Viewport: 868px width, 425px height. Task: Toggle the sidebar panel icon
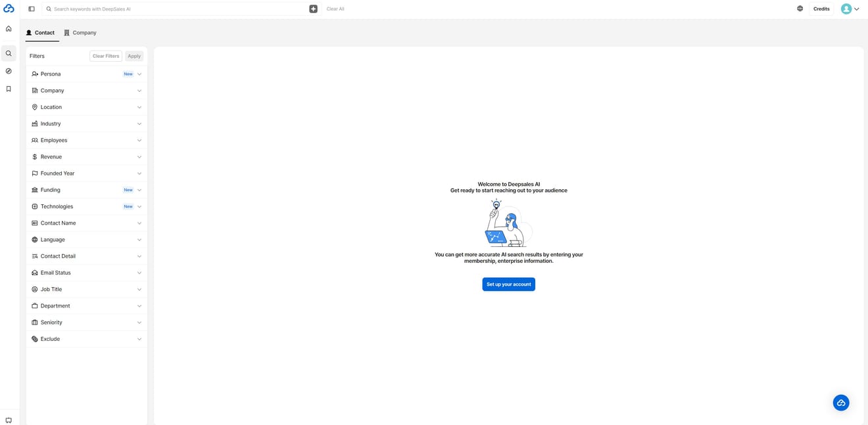coord(32,9)
